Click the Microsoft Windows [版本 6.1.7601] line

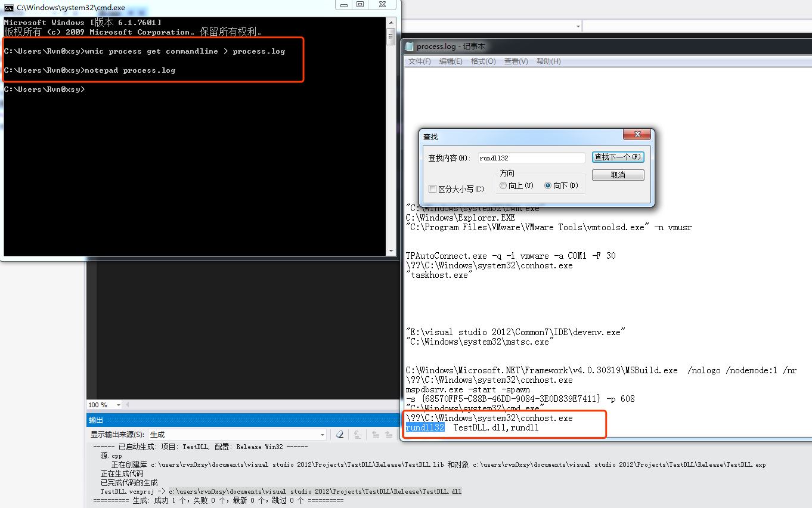point(82,23)
